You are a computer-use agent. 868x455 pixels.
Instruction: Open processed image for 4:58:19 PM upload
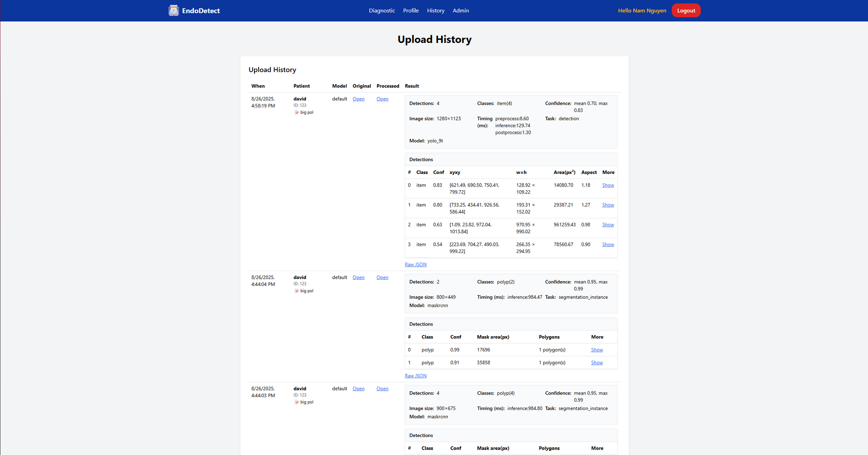click(382, 99)
